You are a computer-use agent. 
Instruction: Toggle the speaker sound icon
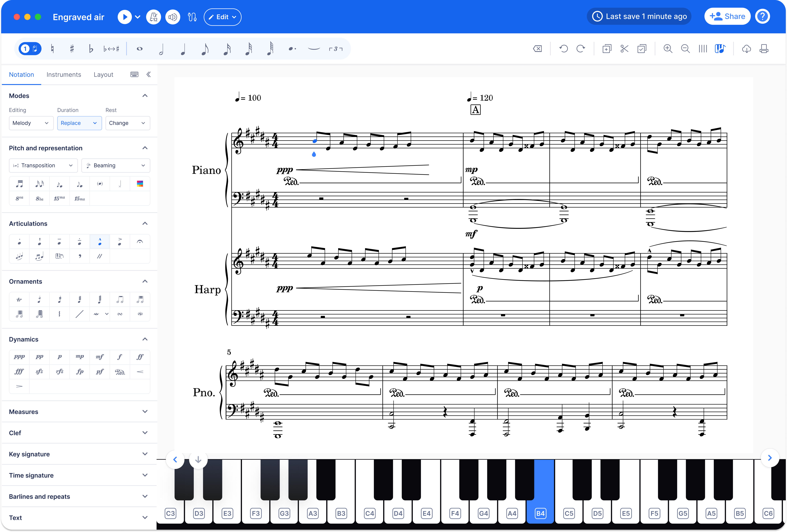[x=173, y=17]
